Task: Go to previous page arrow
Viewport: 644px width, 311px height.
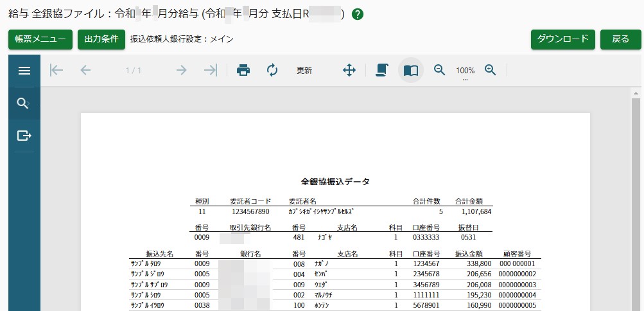Action: click(x=85, y=70)
